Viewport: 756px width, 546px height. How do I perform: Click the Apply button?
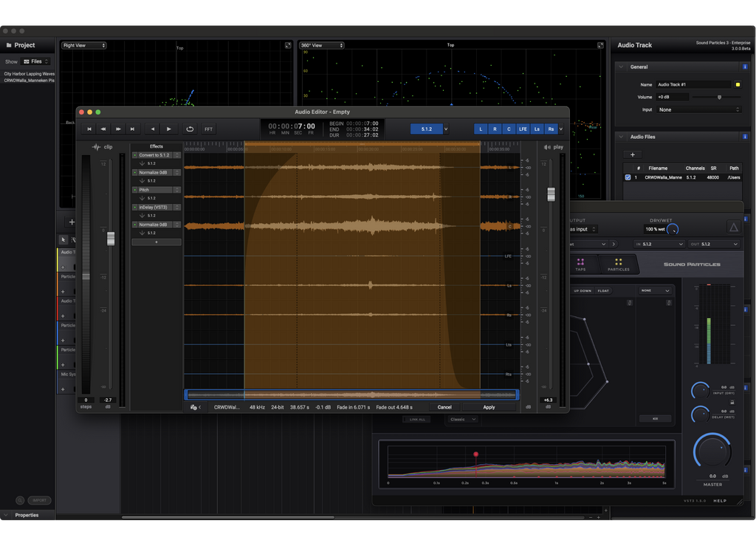click(489, 407)
